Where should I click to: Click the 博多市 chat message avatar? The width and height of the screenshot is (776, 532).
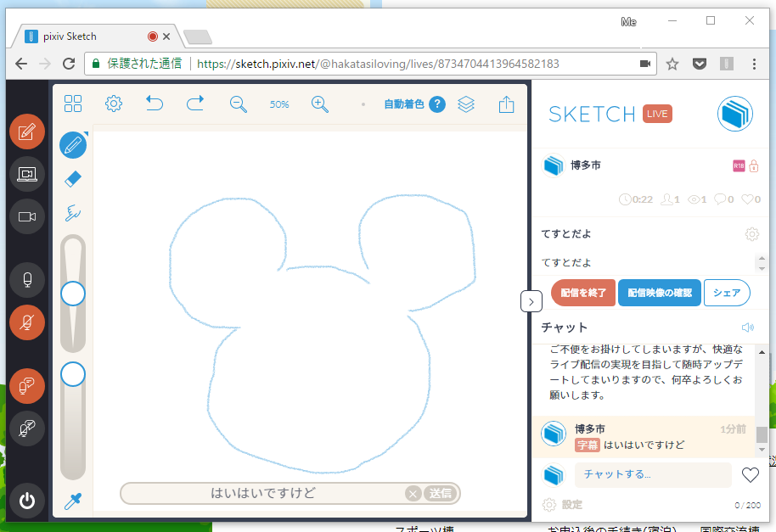click(554, 434)
